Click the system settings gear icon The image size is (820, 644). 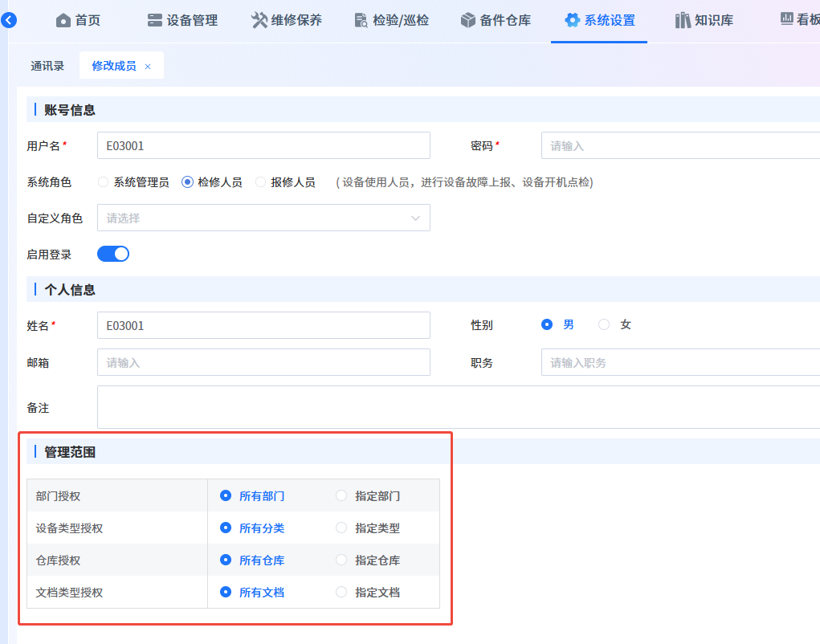[x=572, y=21]
